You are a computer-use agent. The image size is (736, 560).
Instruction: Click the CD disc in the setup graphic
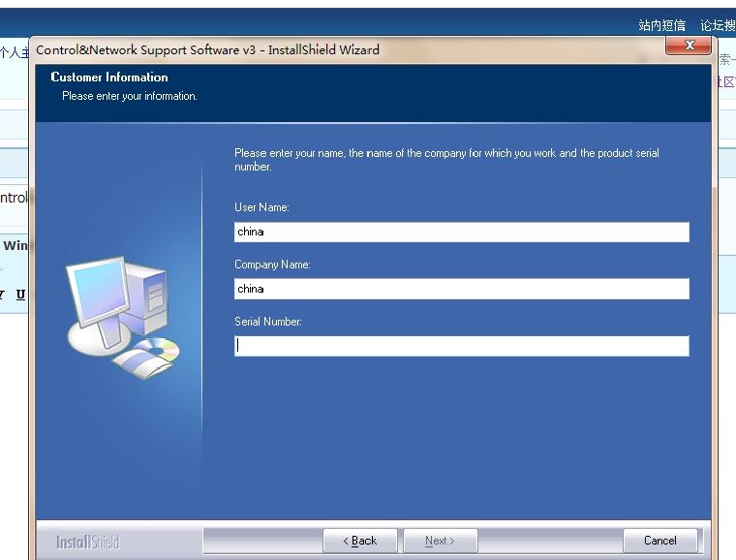(x=159, y=349)
